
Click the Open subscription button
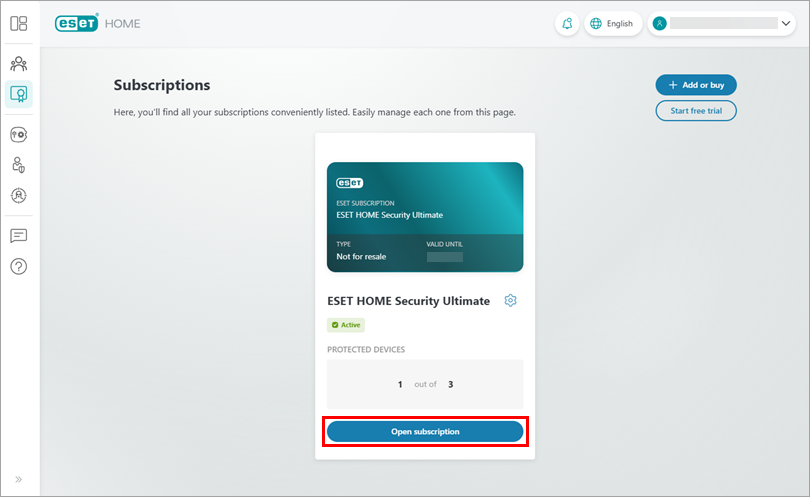425,431
